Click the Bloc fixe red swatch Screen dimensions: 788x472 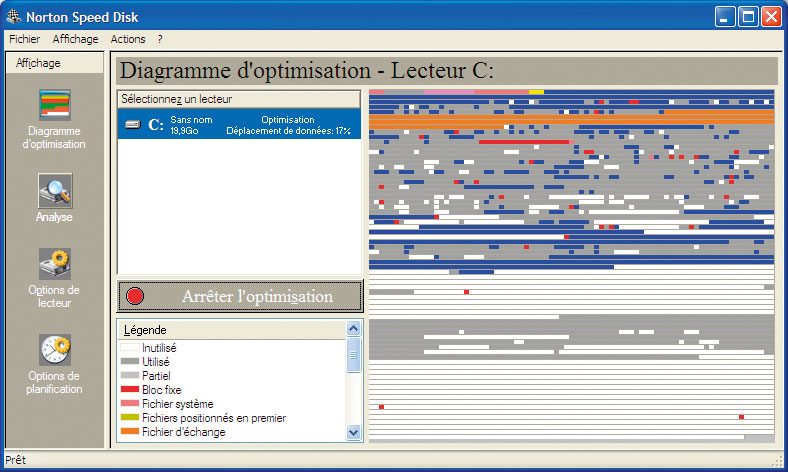pos(130,389)
